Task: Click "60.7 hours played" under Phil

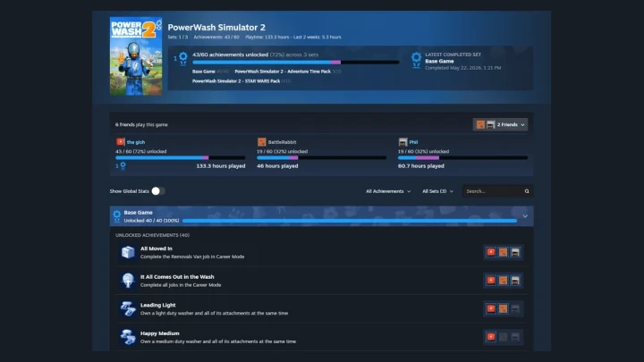Action: click(x=421, y=166)
